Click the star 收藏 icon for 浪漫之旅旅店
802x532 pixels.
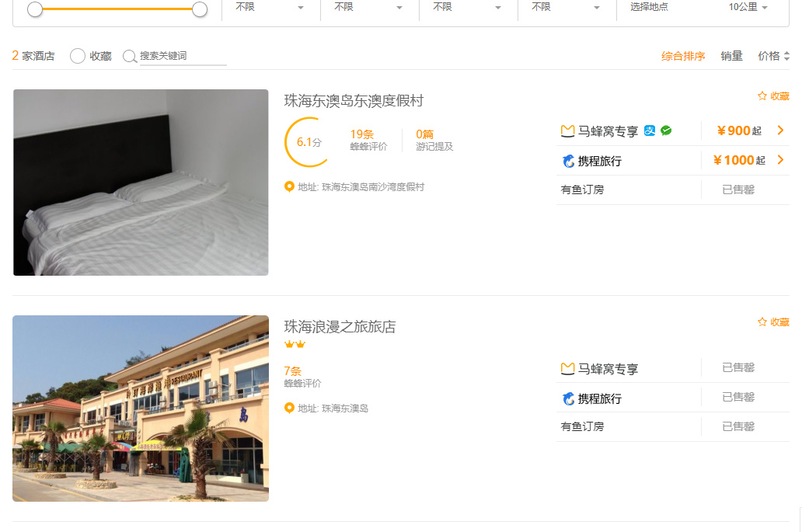[762, 322]
